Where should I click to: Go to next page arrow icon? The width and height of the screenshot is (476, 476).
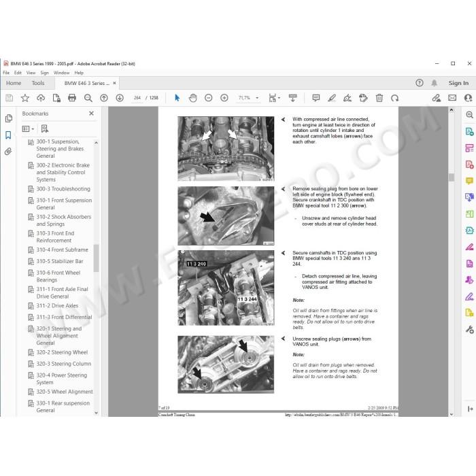point(120,98)
